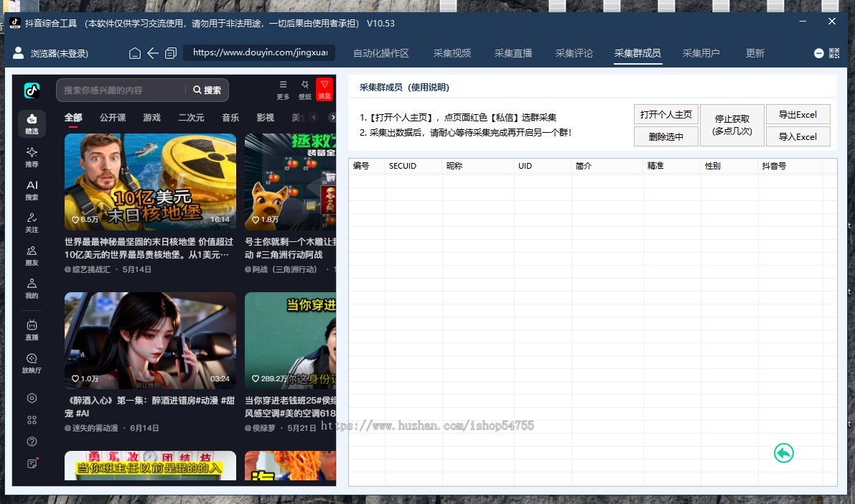Click the round minus icon top right
The width and height of the screenshot is (855, 504).
pos(818,53)
